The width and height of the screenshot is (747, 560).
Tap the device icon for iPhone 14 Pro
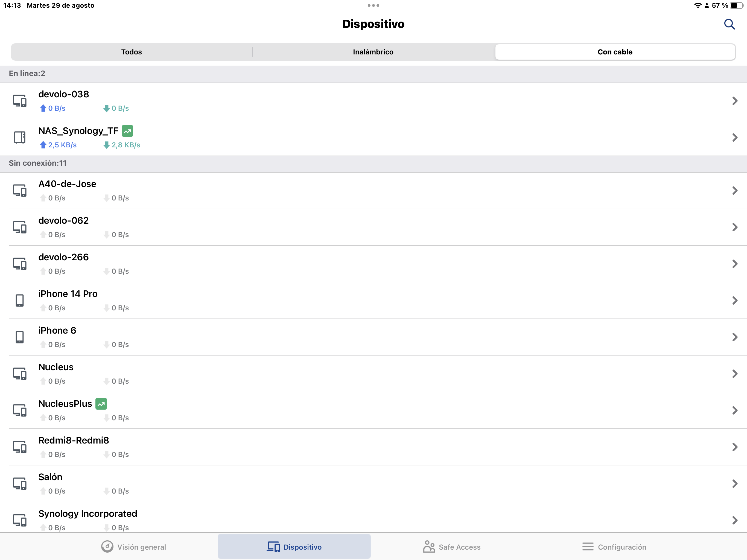pos(20,300)
